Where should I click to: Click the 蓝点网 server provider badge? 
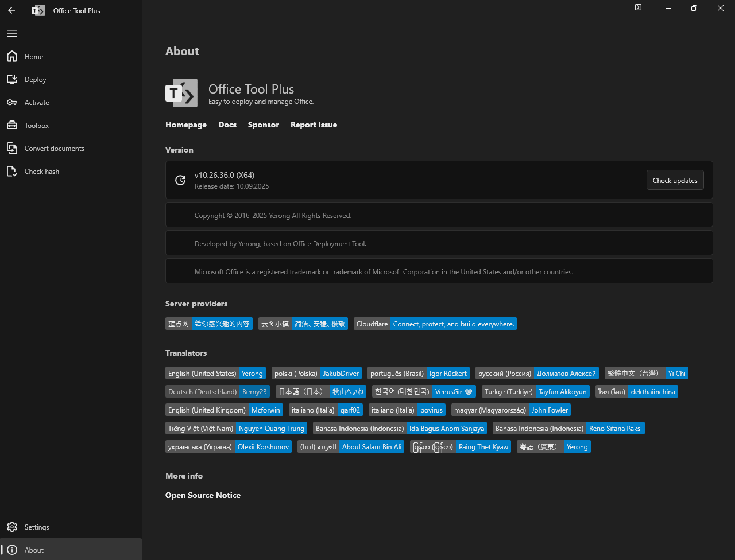point(209,324)
